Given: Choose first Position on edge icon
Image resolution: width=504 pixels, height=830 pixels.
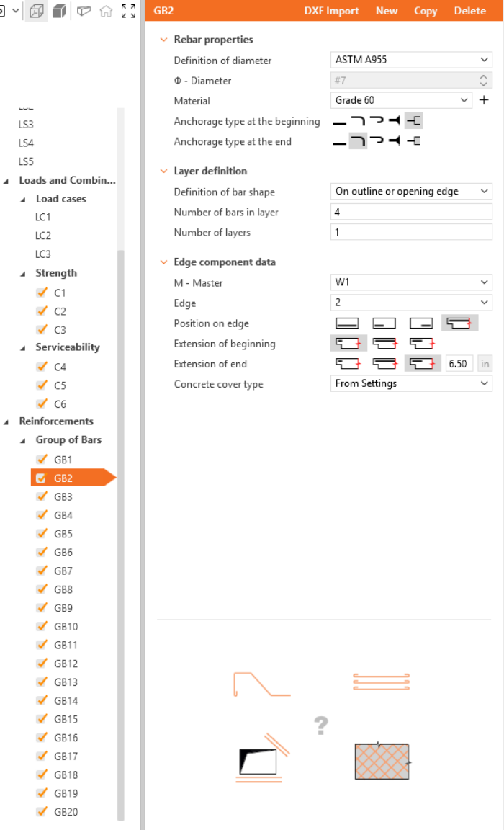Looking at the screenshot, I should [347, 323].
